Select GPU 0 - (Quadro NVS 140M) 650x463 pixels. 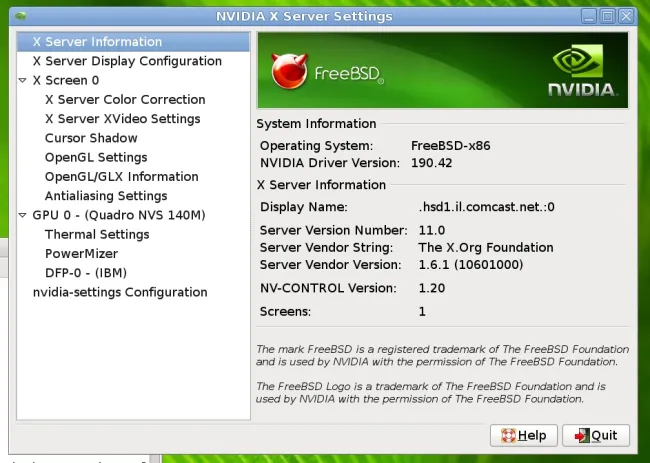point(119,215)
